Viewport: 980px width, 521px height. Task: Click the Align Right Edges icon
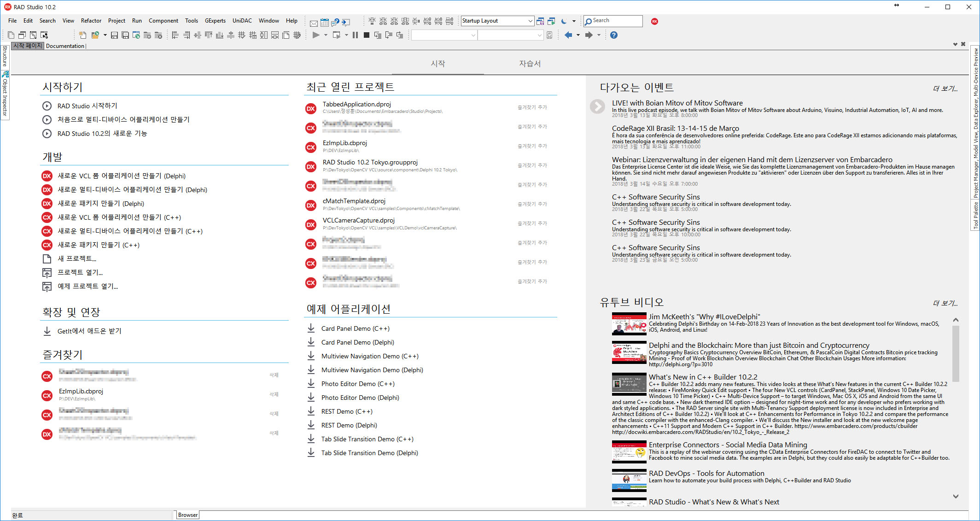[x=186, y=35]
